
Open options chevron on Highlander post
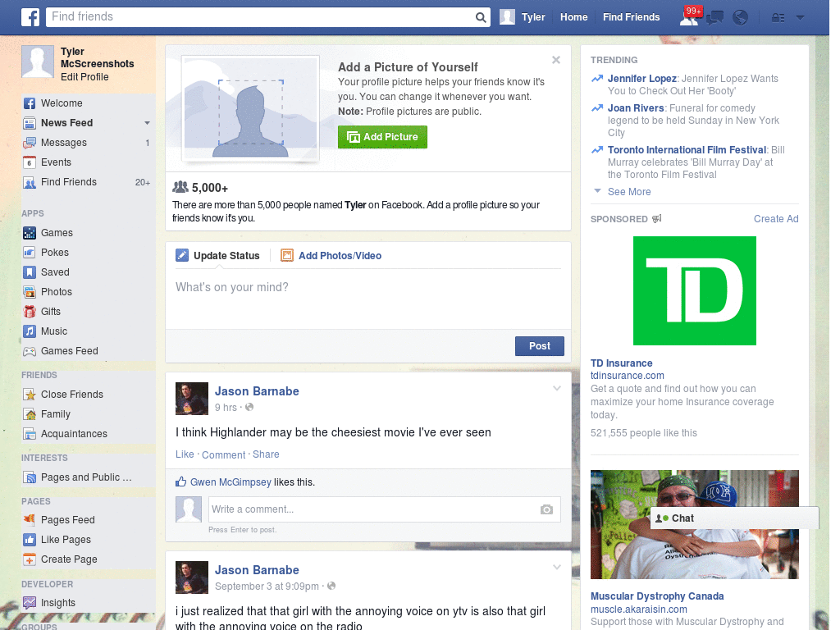click(557, 388)
